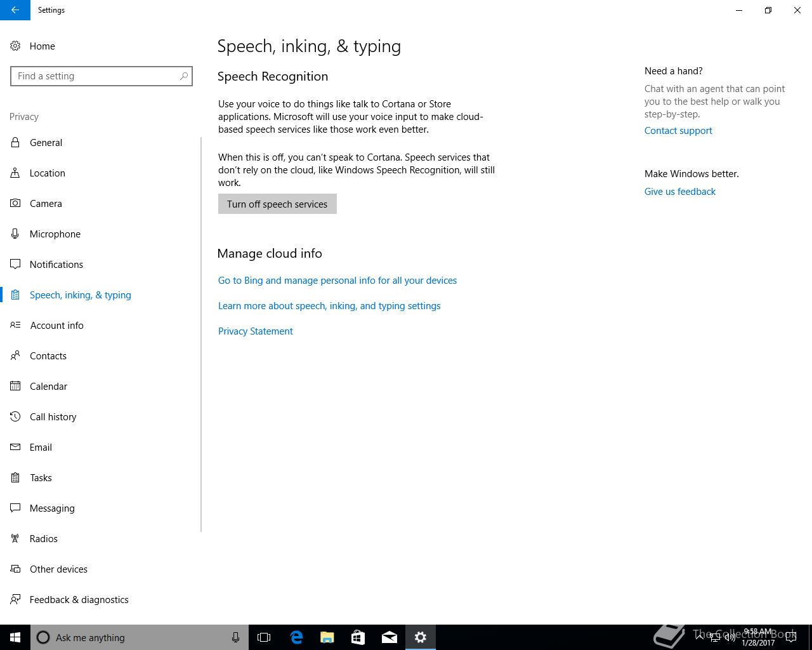Launch Microsoft Edge from the taskbar
This screenshot has width=812, height=650.
point(296,637)
